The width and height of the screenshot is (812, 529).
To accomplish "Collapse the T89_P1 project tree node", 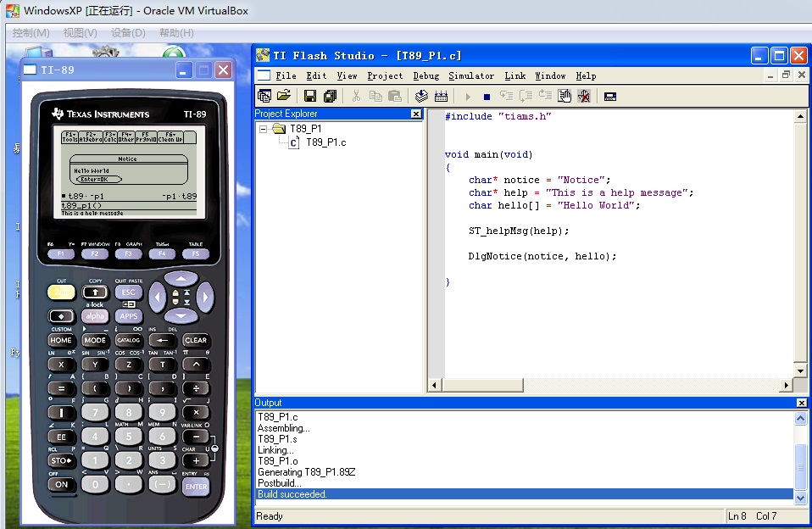I will coord(263,129).
